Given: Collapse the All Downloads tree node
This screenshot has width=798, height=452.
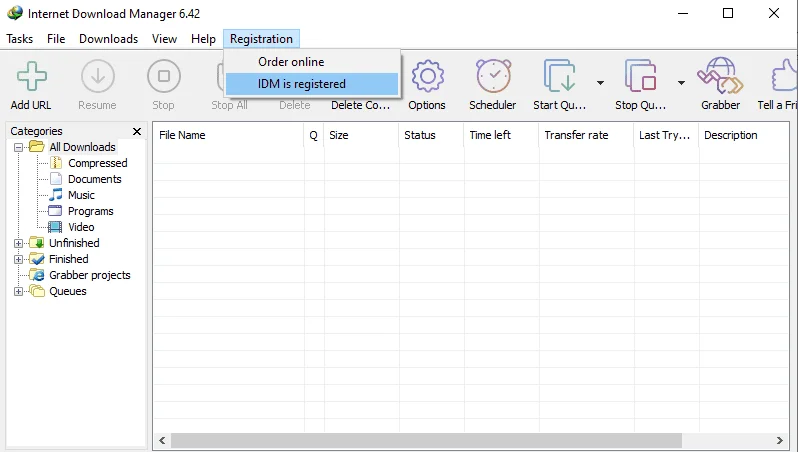Looking at the screenshot, I should pos(18,148).
